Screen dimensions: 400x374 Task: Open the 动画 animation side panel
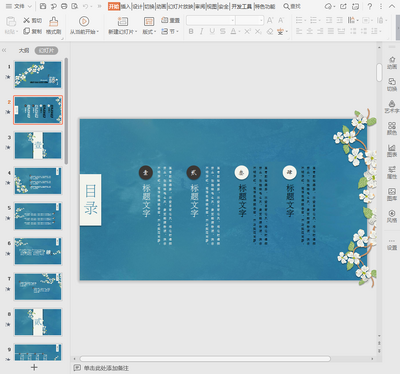click(392, 63)
